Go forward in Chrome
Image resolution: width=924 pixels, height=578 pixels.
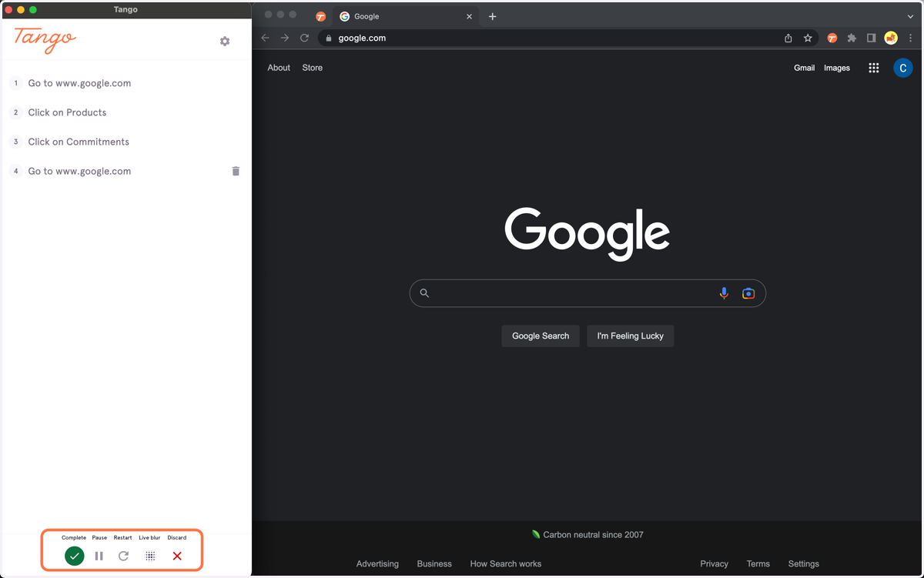click(285, 38)
